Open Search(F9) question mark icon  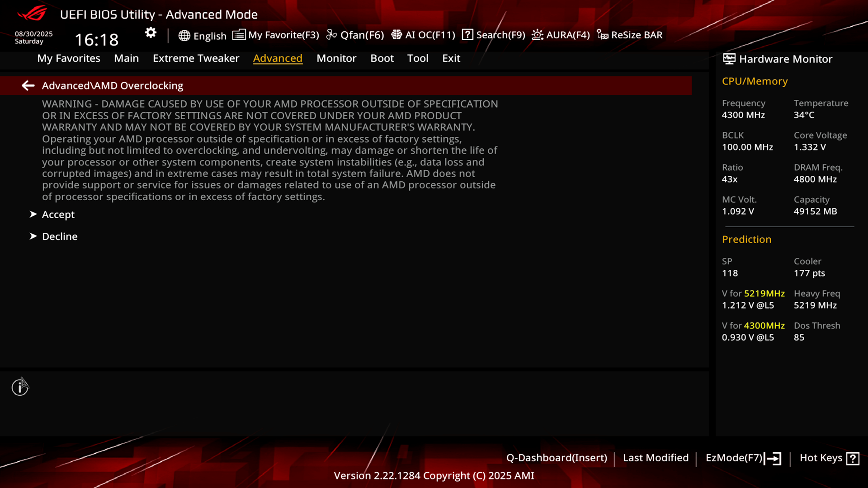point(467,35)
